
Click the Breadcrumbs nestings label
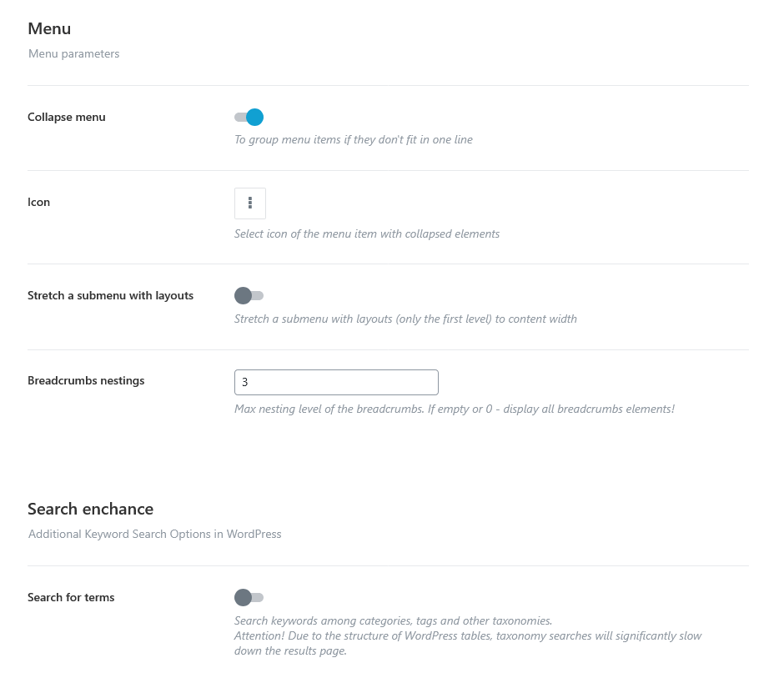[x=86, y=380]
